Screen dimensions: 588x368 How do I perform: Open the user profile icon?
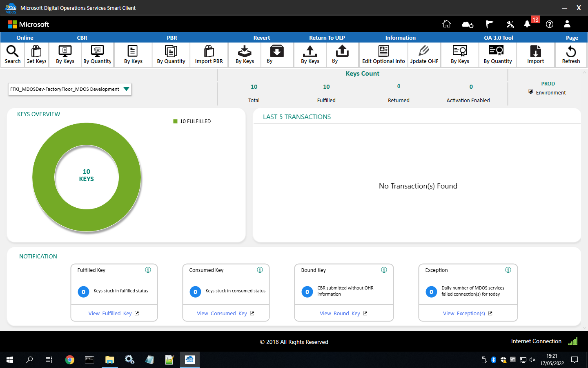(x=567, y=24)
